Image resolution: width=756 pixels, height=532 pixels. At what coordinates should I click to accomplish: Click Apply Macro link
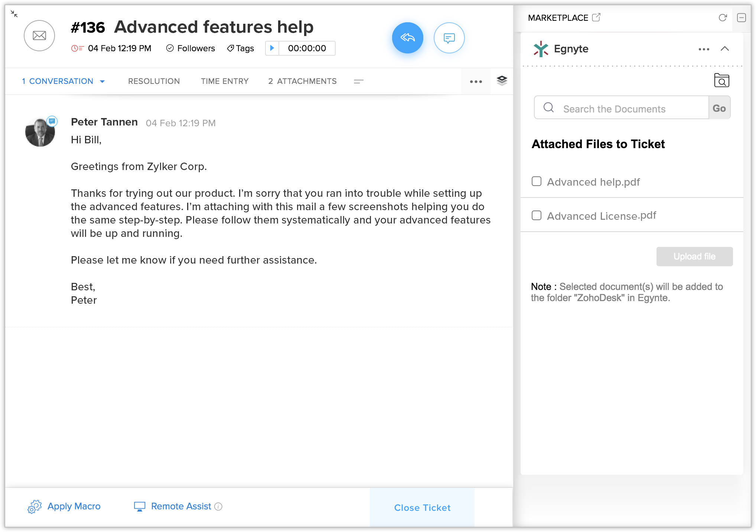(x=74, y=506)
